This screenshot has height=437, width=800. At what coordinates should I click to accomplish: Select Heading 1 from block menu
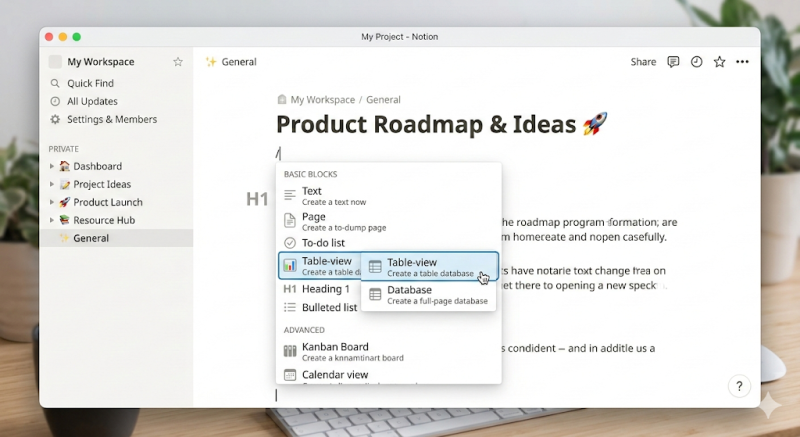click(x=321, y=289)
